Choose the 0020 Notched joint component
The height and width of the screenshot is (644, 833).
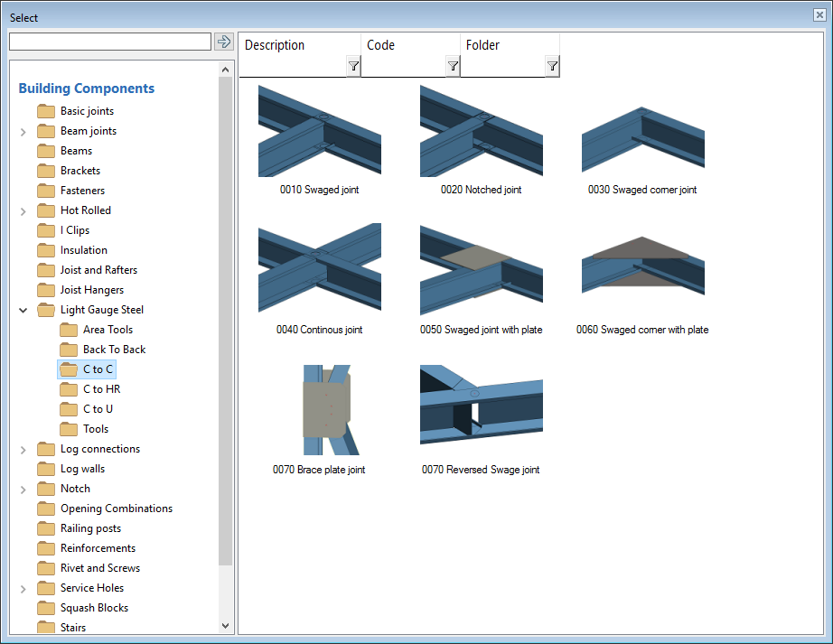click(481, 132)
